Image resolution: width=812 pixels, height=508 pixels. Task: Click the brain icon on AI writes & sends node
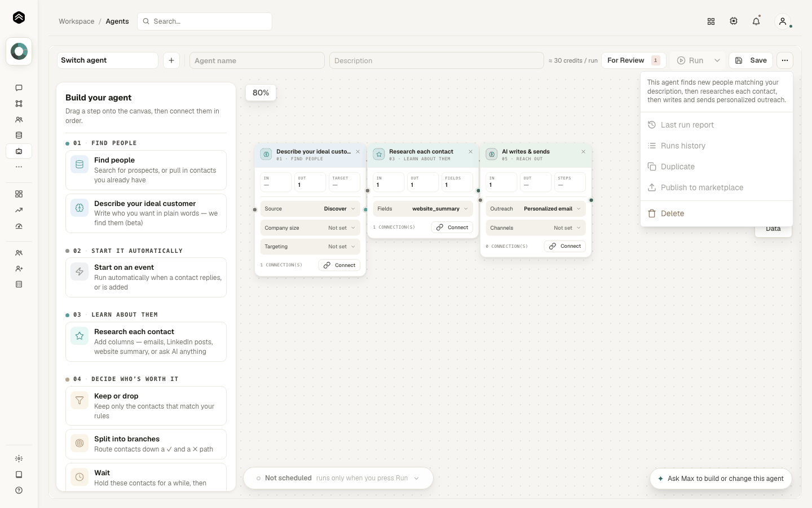[x=492, y=154]
